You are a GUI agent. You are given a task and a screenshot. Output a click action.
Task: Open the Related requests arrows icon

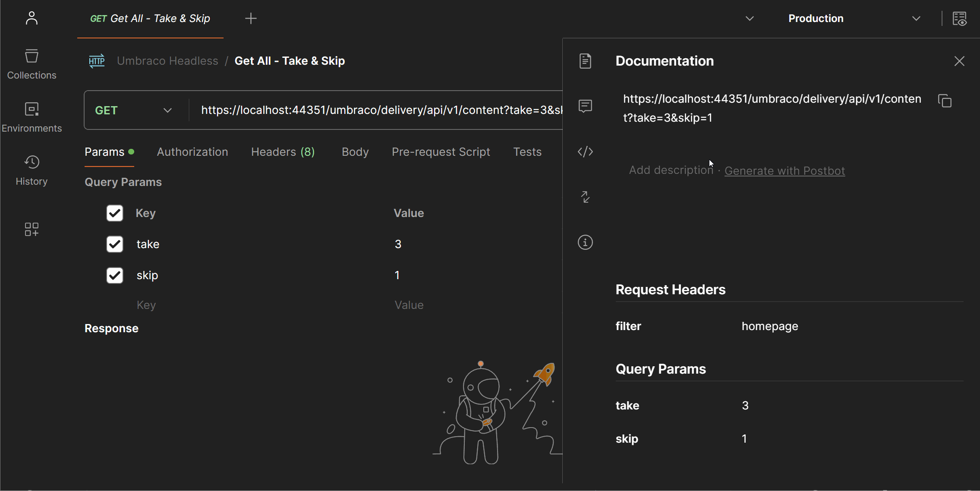click(x=585, y=197)
